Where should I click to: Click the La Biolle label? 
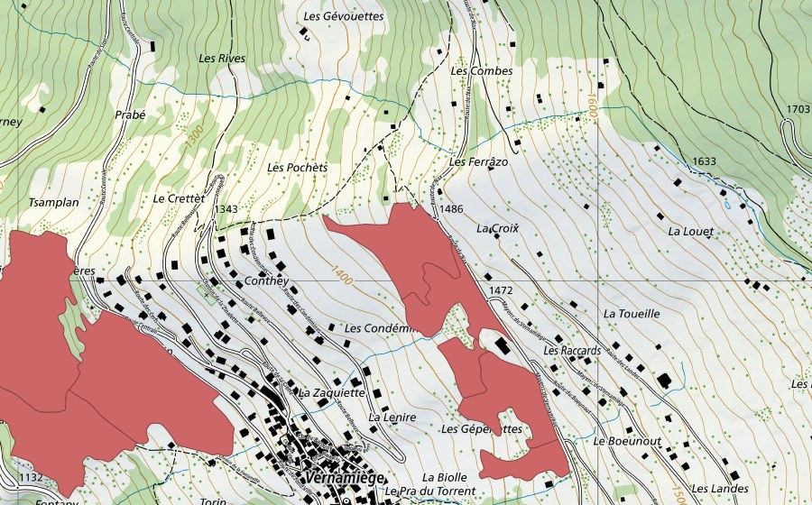[444, 477]
